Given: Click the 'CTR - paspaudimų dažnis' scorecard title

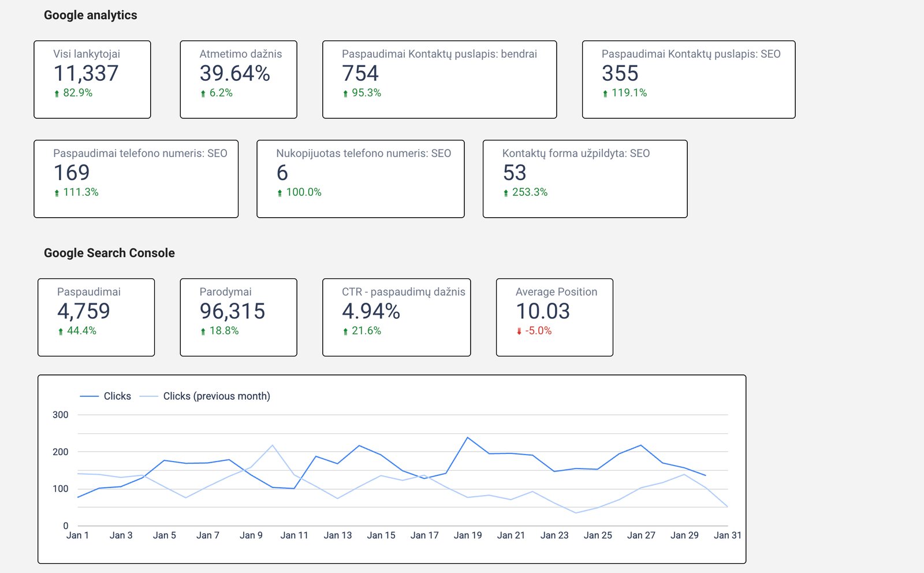Looking at the screenshot, I should coord(403,292).
